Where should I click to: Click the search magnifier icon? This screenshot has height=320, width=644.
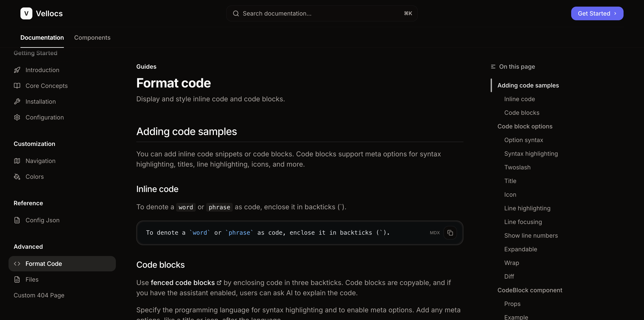tap(236, 13)
